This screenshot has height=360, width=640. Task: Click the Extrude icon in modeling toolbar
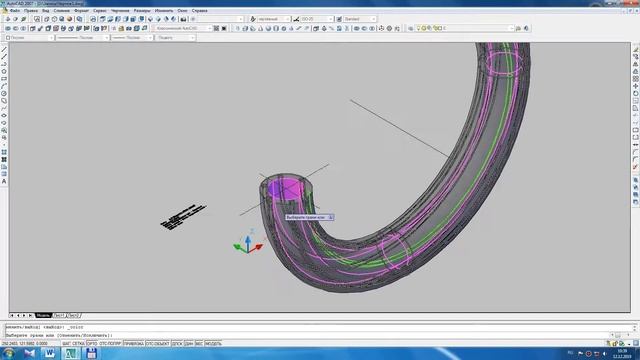[316, 28]
